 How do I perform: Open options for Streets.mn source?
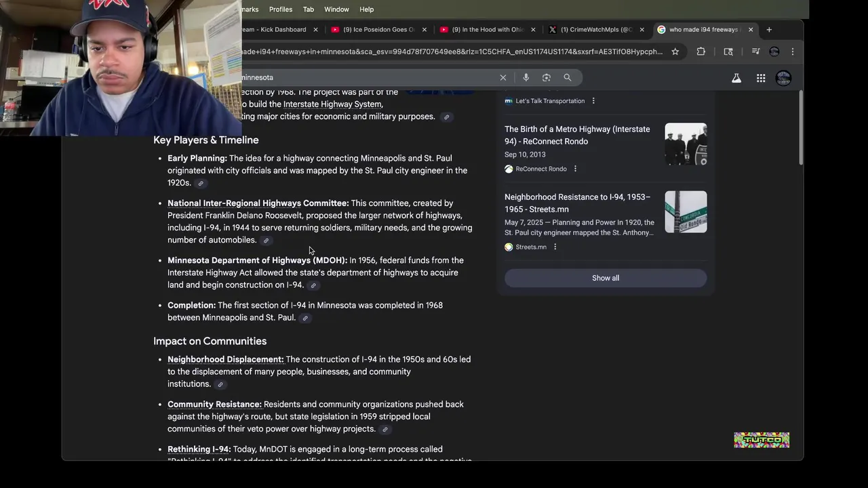(x=555, y=247)
